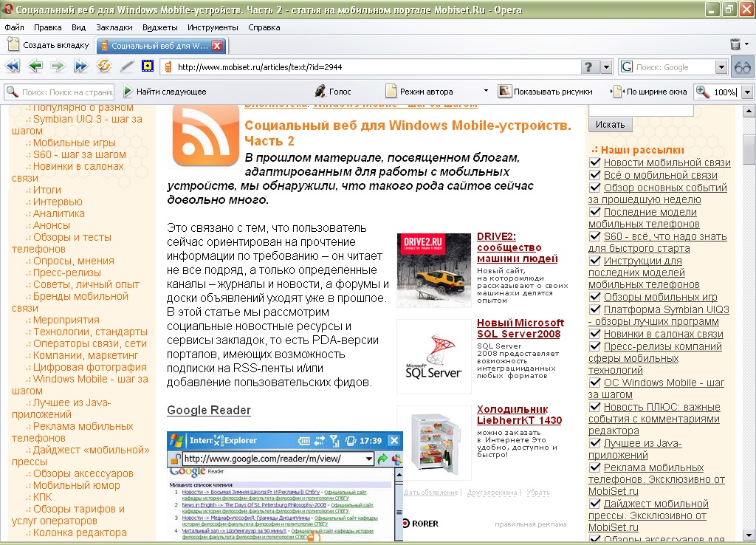Toggle Новинки в салонах связи checkbox
This screenshot has height=545, width=756.
tap(595, 334)
